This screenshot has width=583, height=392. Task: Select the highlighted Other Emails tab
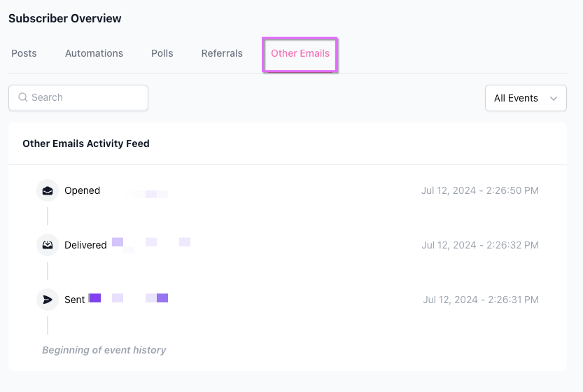pyautogui.click(x=300, y=54)
